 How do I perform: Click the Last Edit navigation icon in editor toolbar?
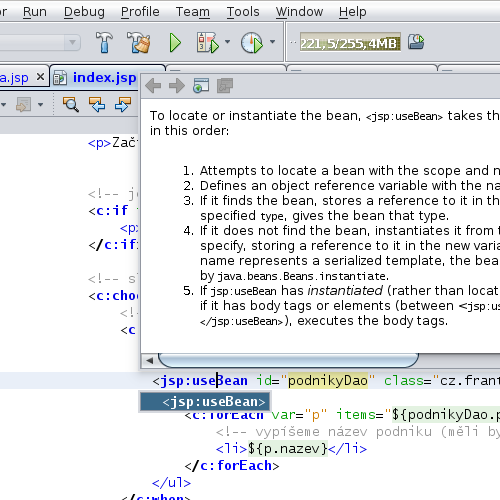pyautogui.click(x=23, y=104)
